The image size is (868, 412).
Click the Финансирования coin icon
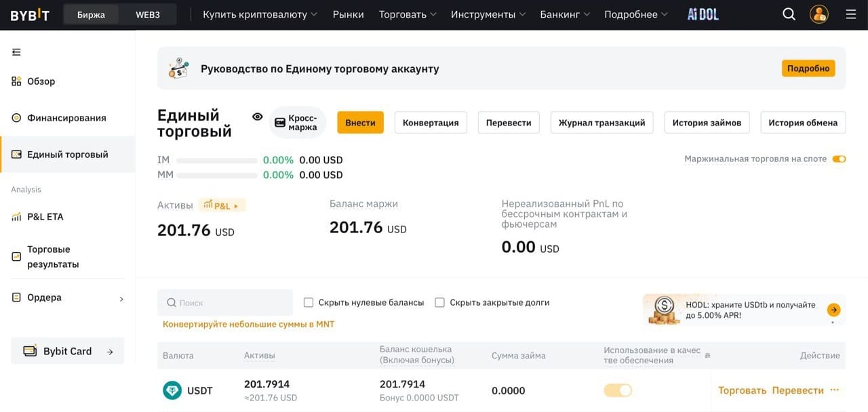tap(16, 118)
